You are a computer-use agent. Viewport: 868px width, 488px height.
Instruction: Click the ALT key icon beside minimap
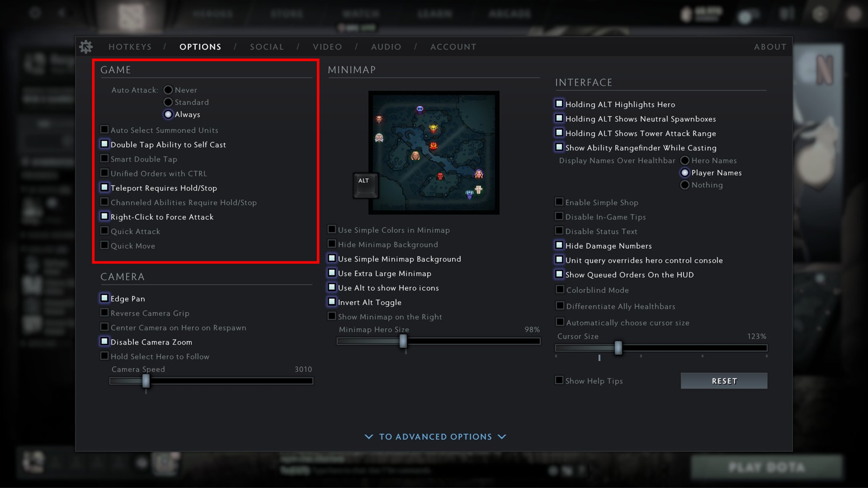(x=365, y=185)
